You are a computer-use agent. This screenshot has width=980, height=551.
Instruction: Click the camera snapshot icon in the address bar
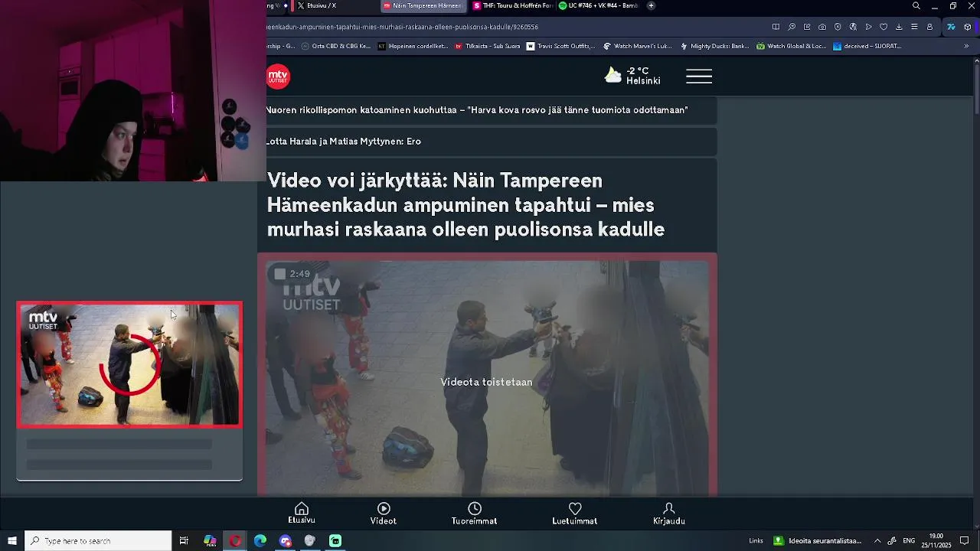point(822,27)
